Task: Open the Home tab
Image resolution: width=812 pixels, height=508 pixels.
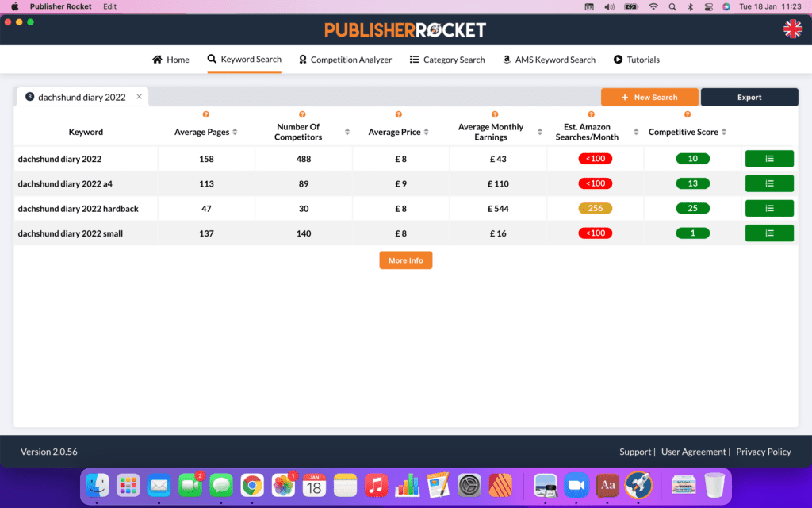Action: point(170,60)
